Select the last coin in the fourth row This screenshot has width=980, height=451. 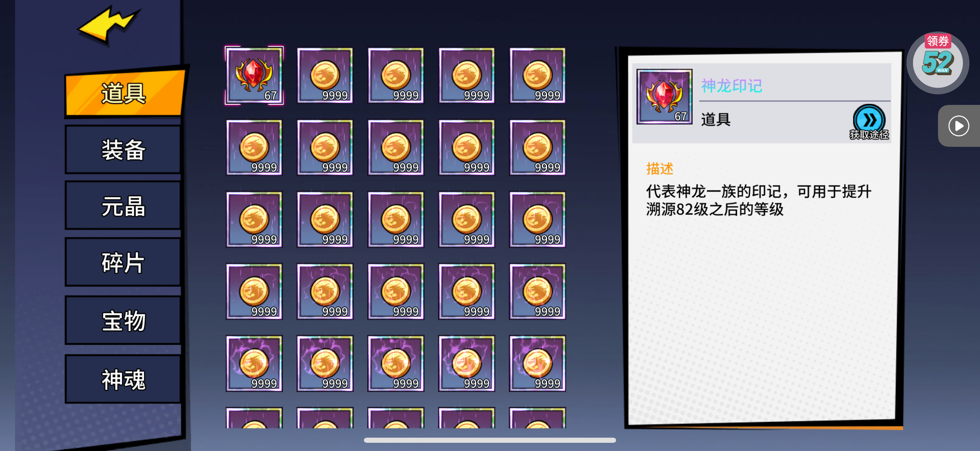537,291
